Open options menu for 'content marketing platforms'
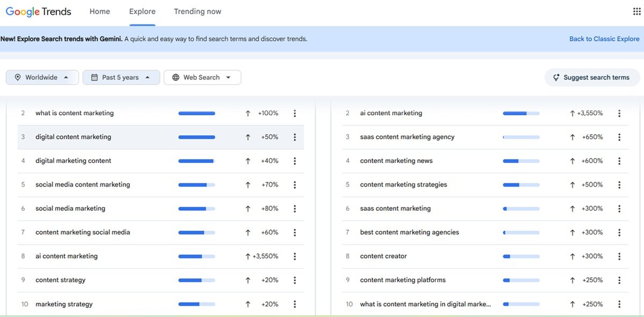The image size is (644, 317). 619,280
